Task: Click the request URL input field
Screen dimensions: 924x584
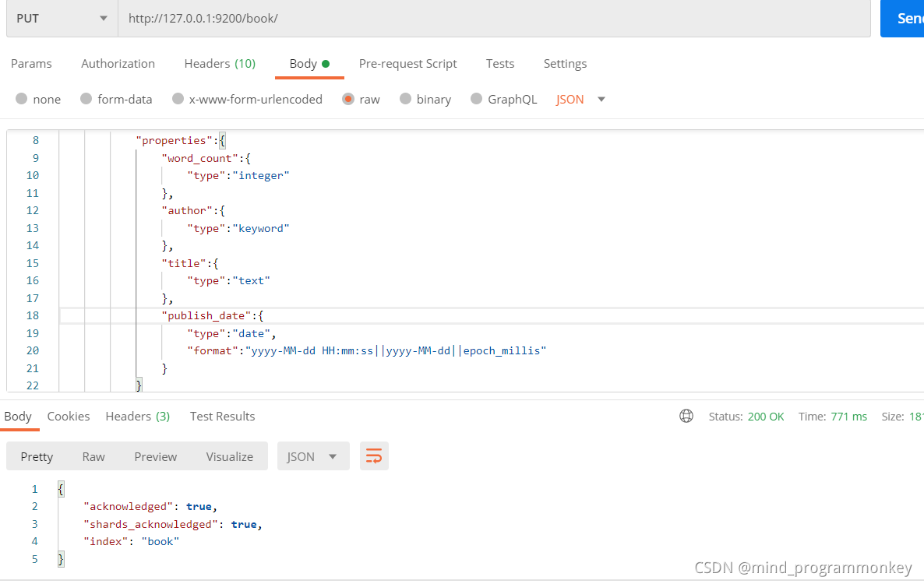Action: (x=494, y=18)
